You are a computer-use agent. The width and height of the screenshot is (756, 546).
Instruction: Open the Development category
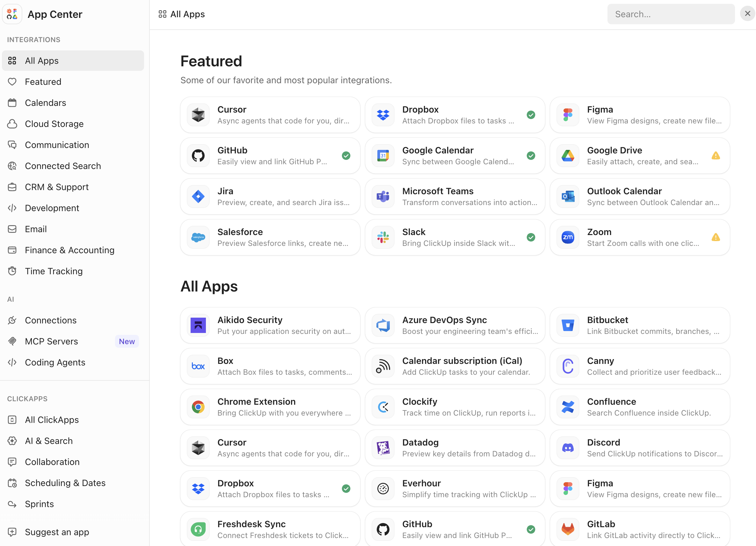pos(73,208)
